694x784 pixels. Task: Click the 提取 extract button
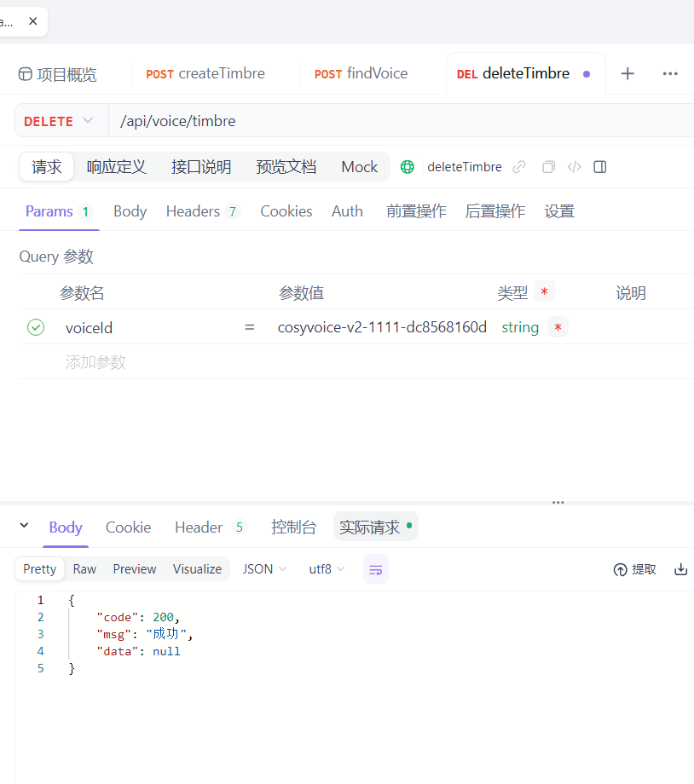(x=634, y=569)
